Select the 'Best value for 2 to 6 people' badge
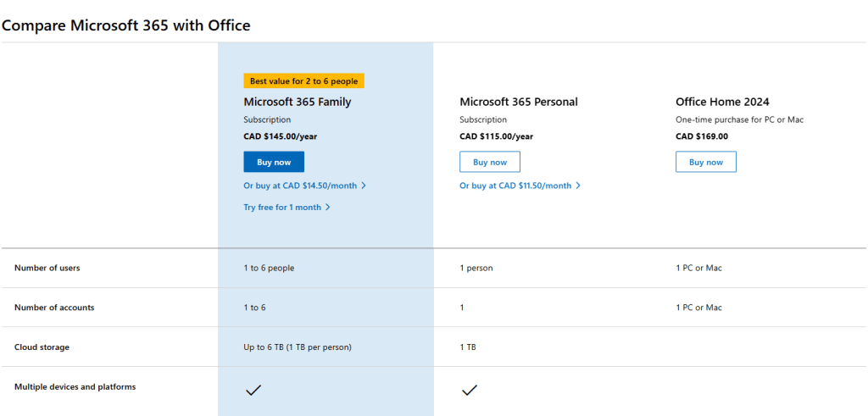This screenshot has width=868, height=416. pyautogui.click(x=304, y=81)
